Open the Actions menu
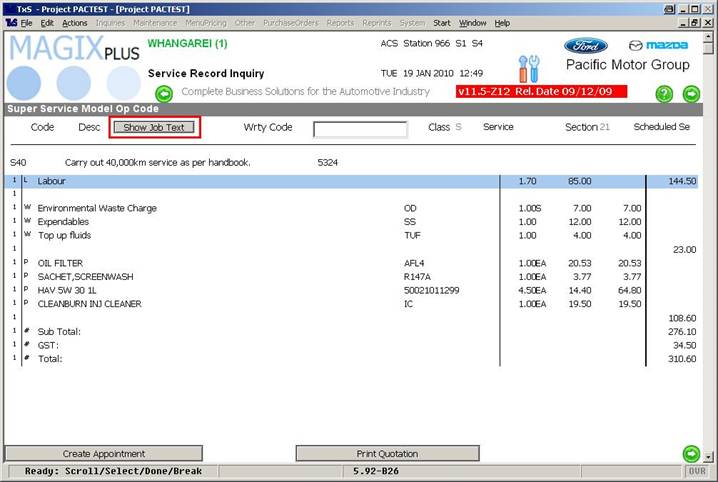Image resolution: width=718 pixels, height=482 pixels. coord(74,22)
